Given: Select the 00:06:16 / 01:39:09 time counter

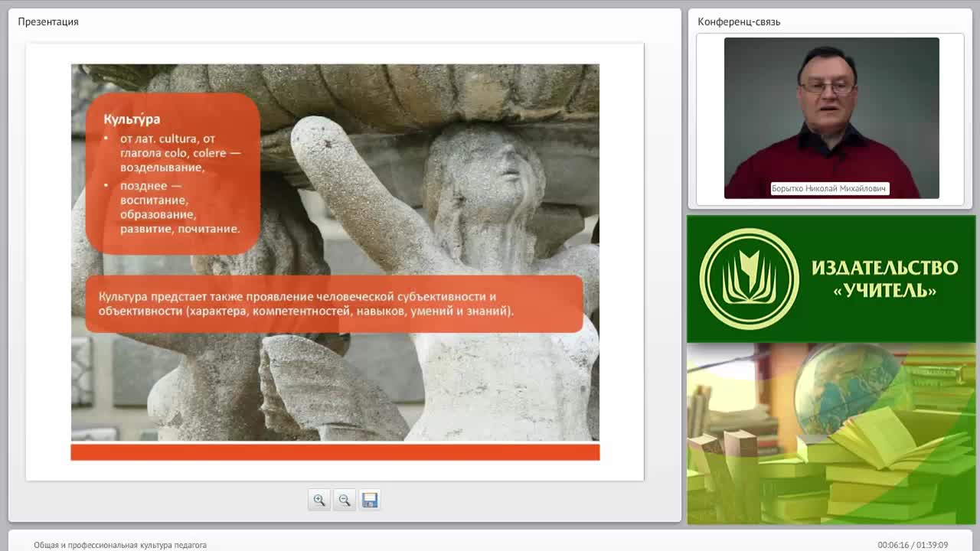Looking at the screenshot, I should [x=913, y=545].
